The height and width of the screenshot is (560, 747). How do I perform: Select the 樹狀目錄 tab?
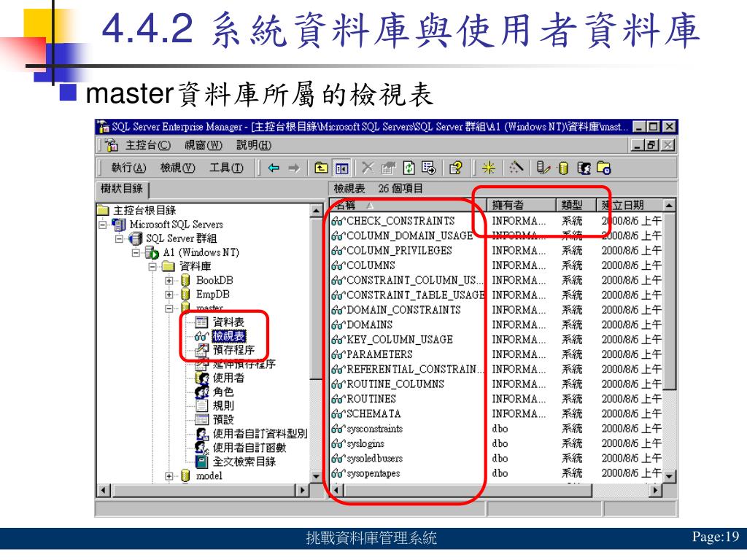tap(122, 189)
